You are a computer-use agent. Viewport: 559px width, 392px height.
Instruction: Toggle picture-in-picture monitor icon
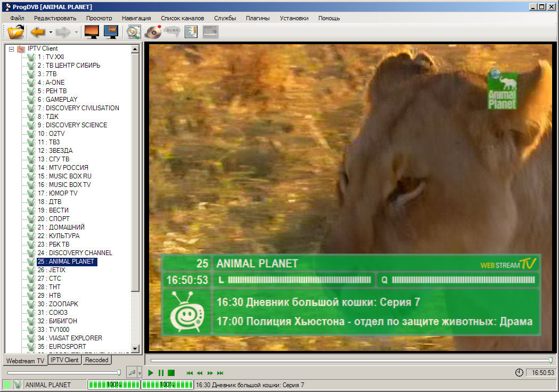pyautogui.click(x=111, y=32)
